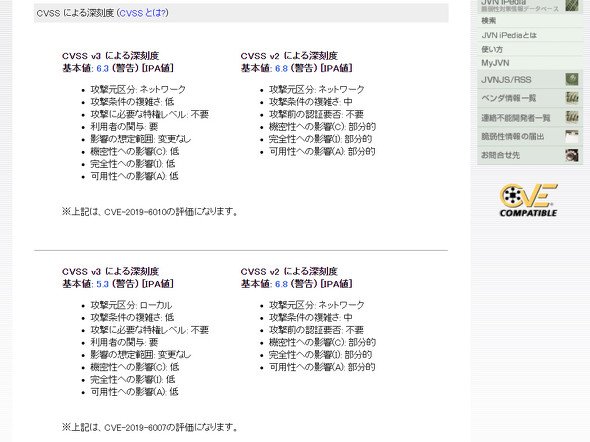Click 攻撃前の認証要否: 不要 in second CVSS v2 list
This screenshot has height=442, width=590.
point(316,330)
